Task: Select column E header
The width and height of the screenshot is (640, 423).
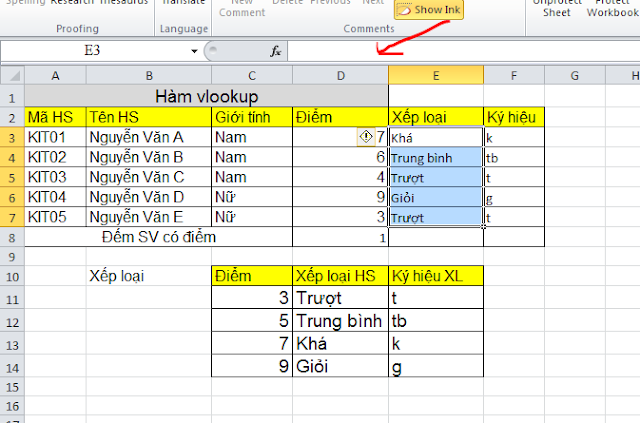Action: (x=436, y=76)
